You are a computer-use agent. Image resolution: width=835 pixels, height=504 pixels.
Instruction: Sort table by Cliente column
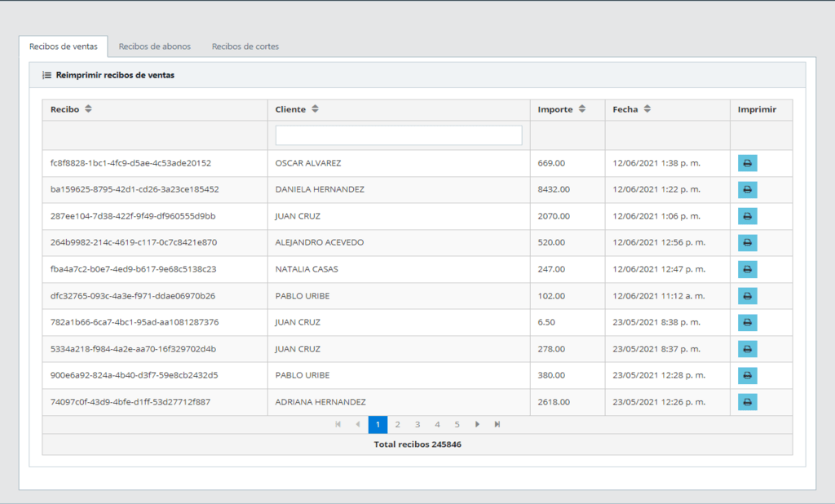point(315,109)
